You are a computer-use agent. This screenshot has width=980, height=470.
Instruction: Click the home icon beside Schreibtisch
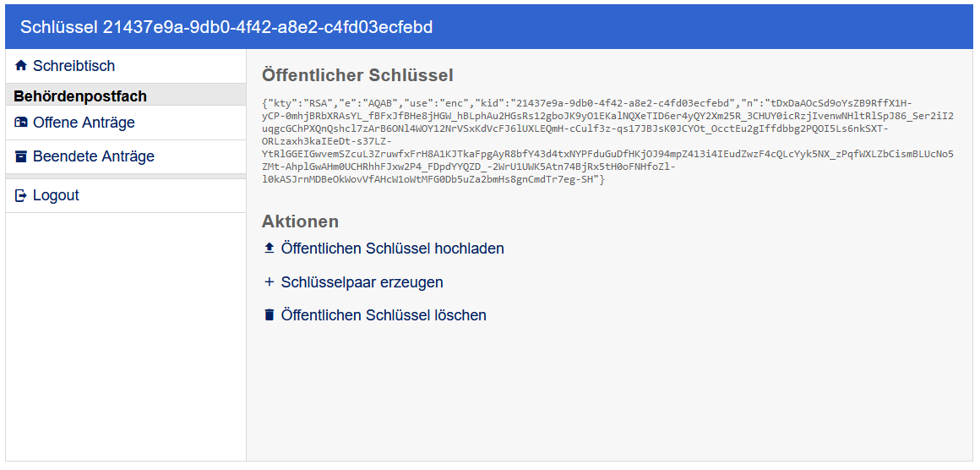click(21, 66)
